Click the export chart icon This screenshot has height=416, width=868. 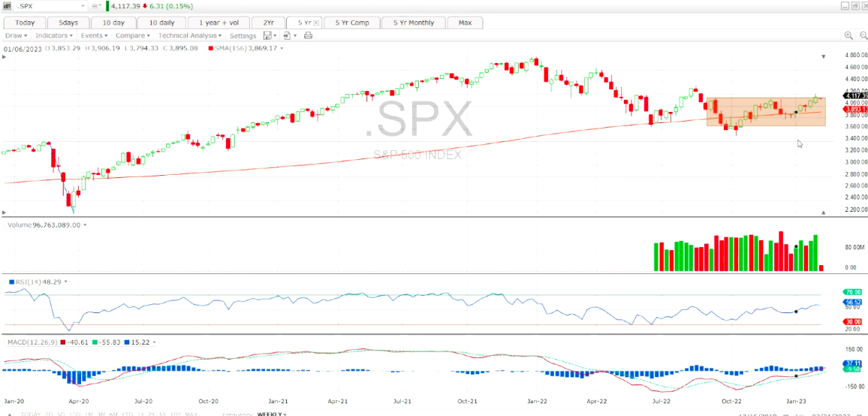[x=288, y=35]
